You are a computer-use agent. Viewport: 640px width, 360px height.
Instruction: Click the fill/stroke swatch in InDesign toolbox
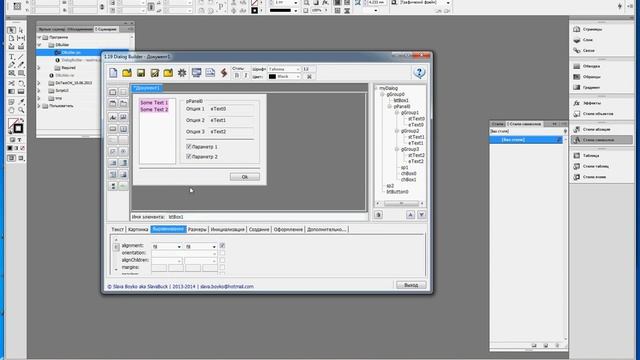pyautogui.click(x=16, y=126)
